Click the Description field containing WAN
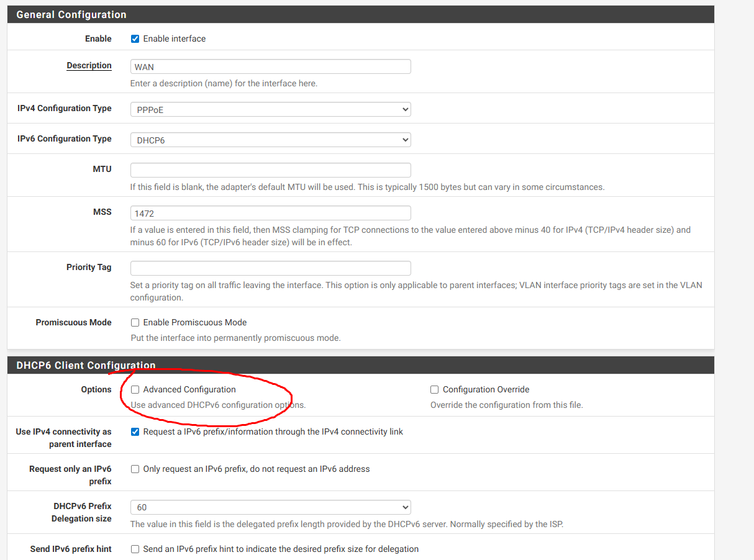Screen dimensions: 754x560 (x=271, y=66)
